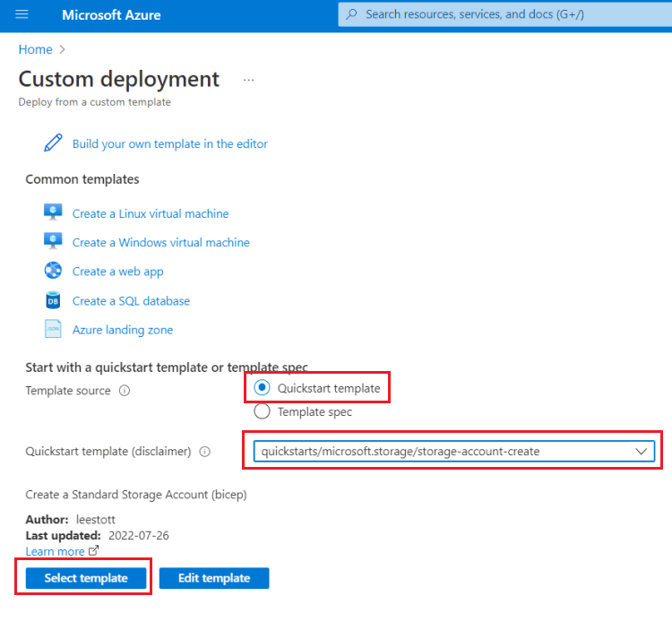Show the Template source info tooltip
The image size is (672, 639).
pos(125,391)
